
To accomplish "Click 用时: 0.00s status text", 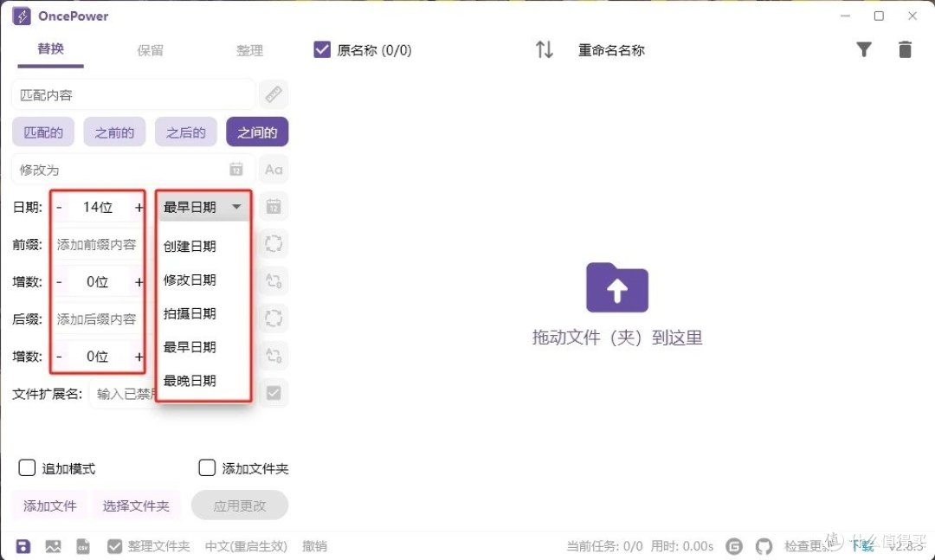I will [x=681, y=545].
